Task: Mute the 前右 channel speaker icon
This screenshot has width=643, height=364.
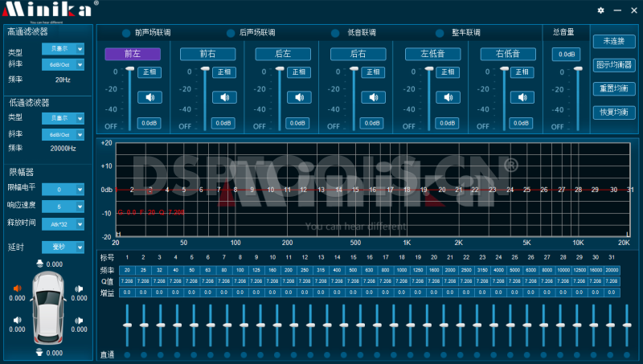Action: click(x=224, y=97)
